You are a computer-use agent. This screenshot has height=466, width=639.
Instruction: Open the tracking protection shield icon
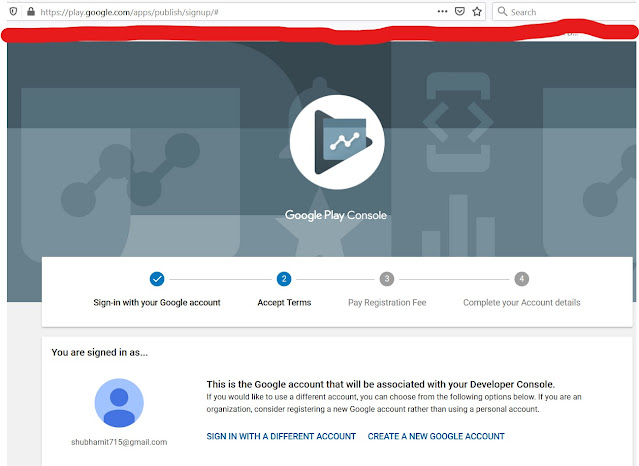[13, 11]
